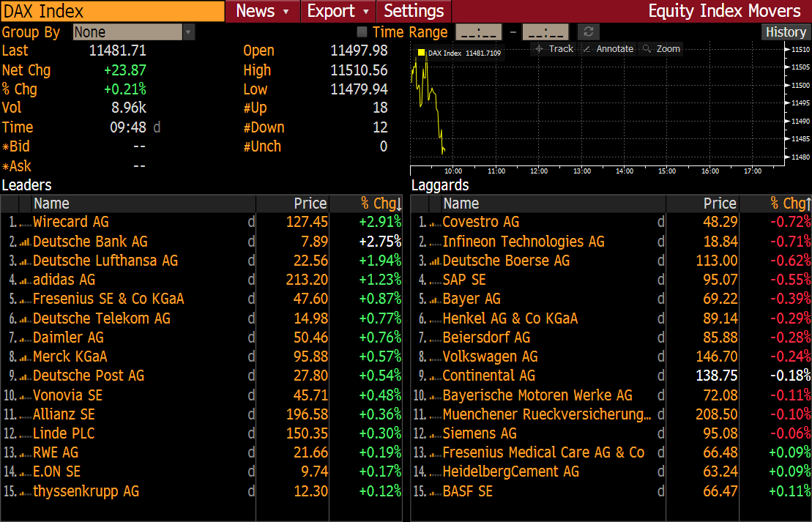
Task: Click the Vol value 8.96k
Action: click(129, 108)
